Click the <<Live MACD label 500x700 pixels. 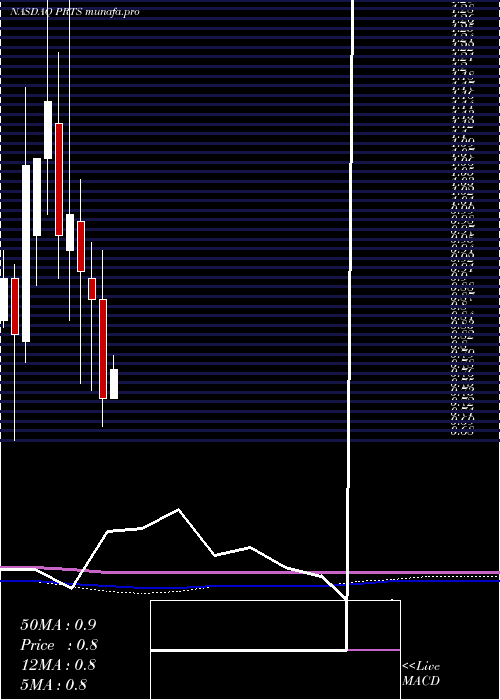(x=421, y=674)
